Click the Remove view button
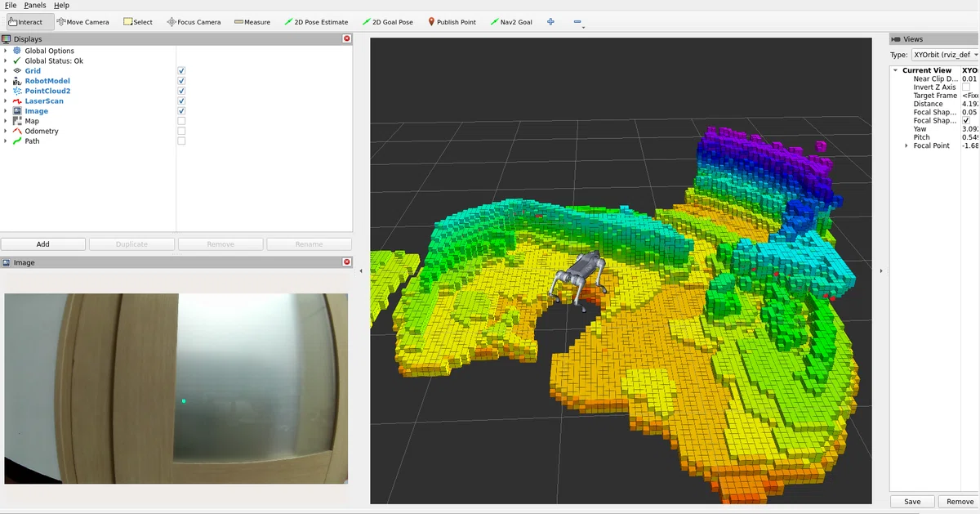This screenshot has width=980, height=514. tap(959, 501)
